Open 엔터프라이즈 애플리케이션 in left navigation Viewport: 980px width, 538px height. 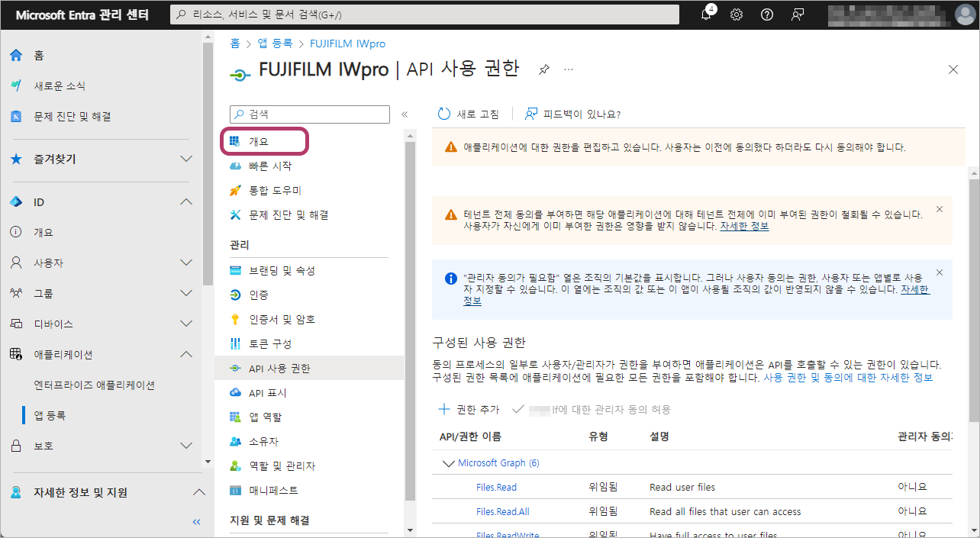click(95, 385)
